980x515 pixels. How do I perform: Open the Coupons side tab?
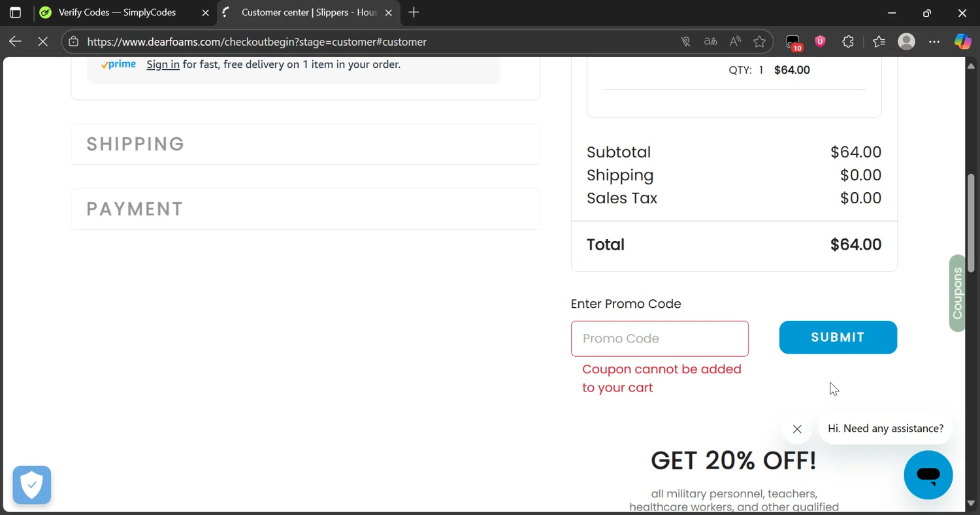point(957,293)
